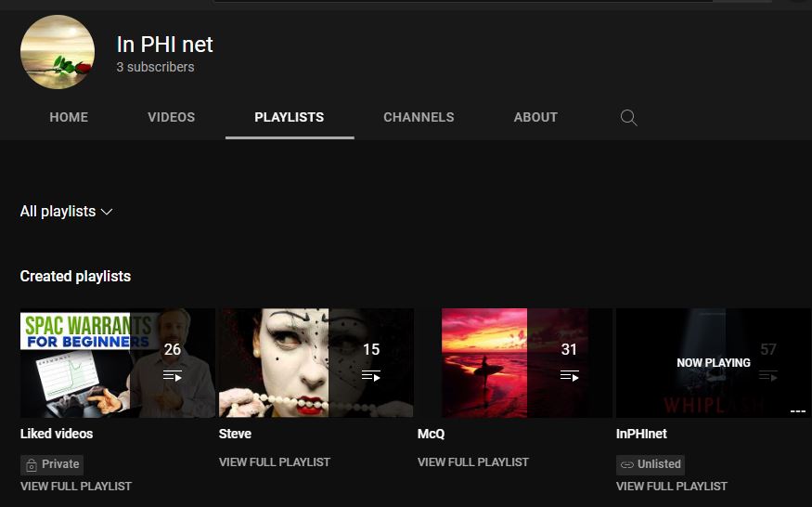View full playlist for Steve
The image size is (812, 507).
(x=275, y=462)
